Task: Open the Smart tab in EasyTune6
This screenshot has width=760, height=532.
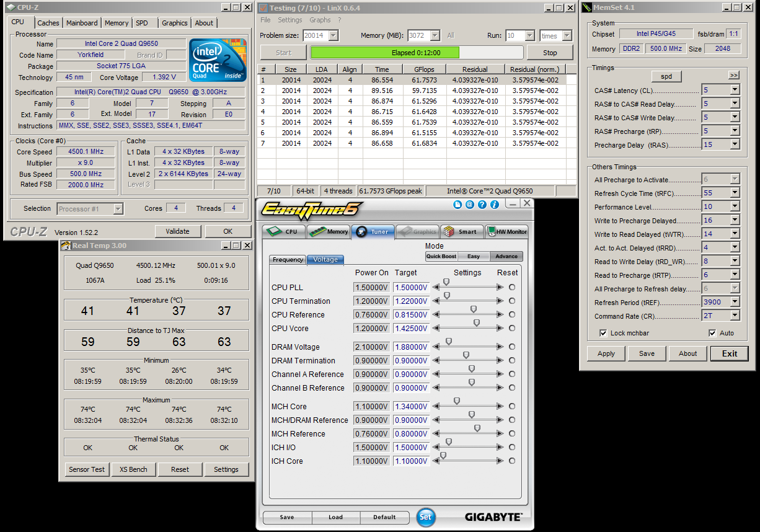Action: click(x=462, y=231)
